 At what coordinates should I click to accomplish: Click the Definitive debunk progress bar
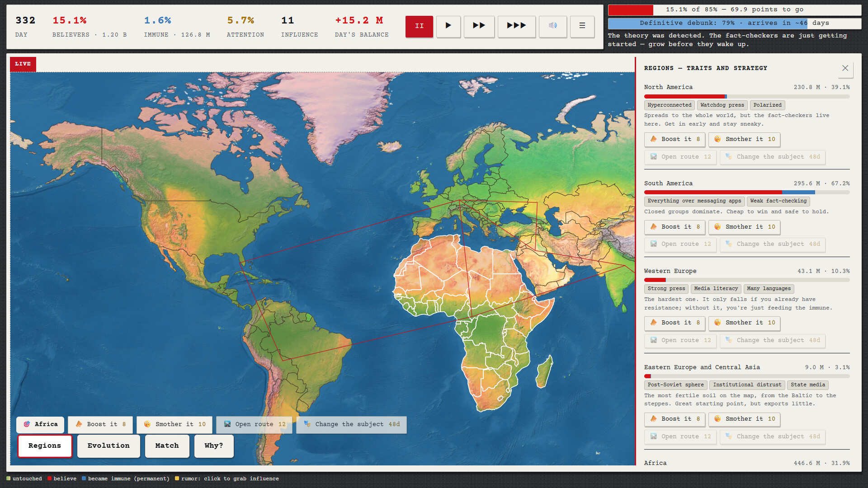coord(734,23)
